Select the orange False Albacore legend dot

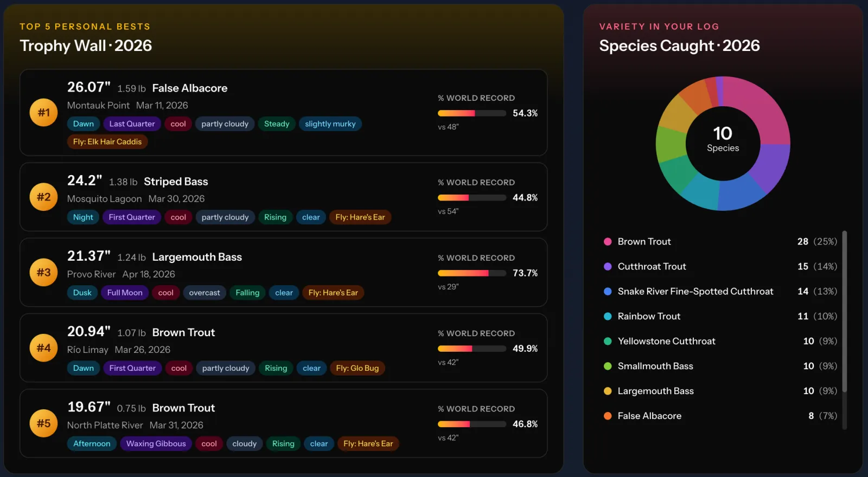(x=608, y=416)
